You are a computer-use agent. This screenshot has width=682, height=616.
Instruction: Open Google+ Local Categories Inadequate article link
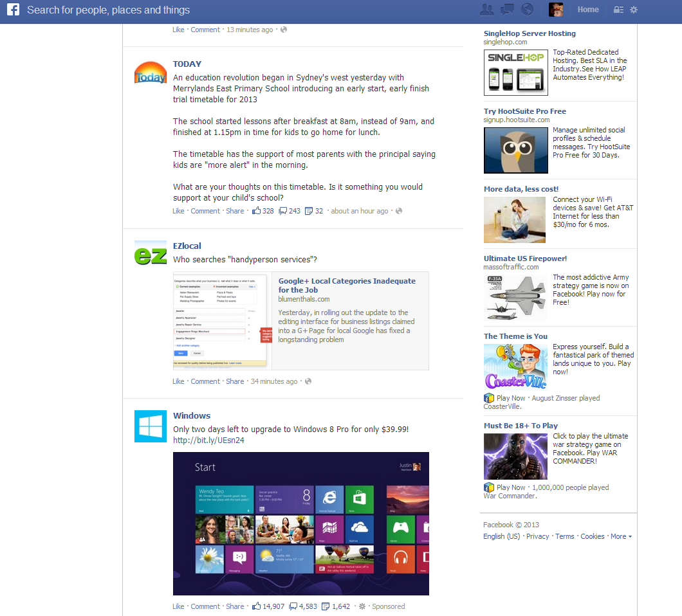click(347, 285)
